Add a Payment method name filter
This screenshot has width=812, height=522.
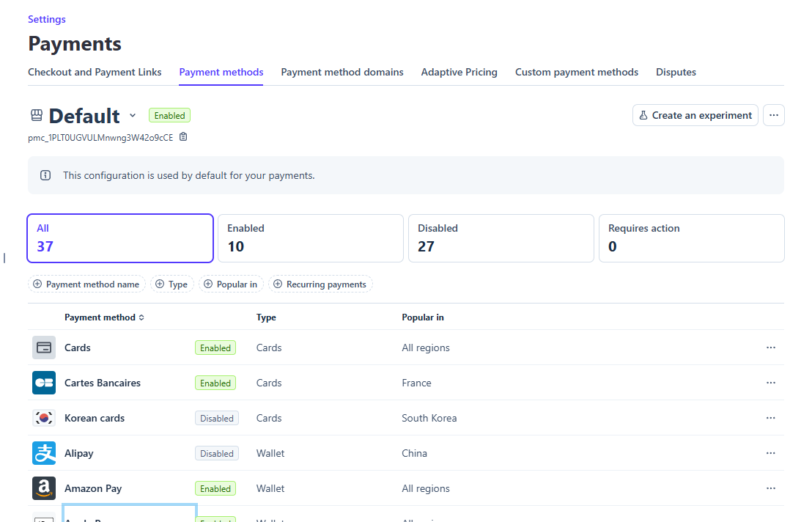click(x=86, y=284)
